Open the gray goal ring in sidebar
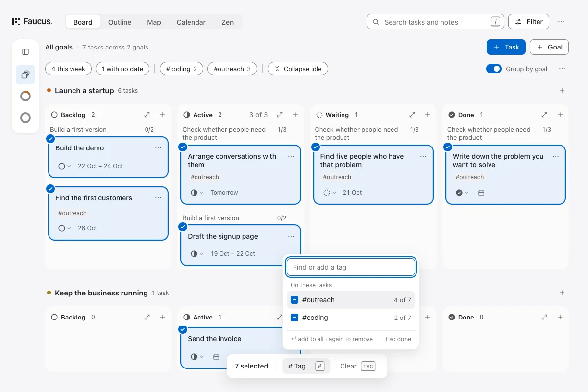 (25, 118)
